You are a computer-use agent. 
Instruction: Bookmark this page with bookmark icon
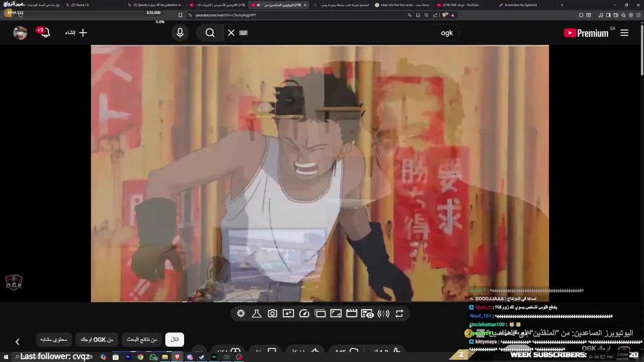(180, 15)
